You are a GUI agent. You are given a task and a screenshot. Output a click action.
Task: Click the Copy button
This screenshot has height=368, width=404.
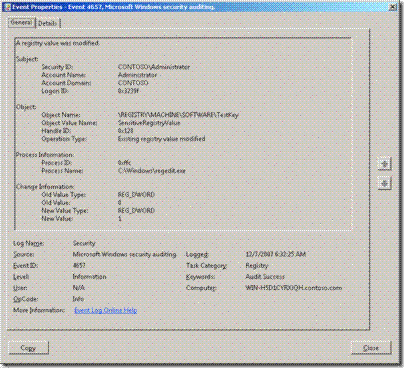pos(28,348)
